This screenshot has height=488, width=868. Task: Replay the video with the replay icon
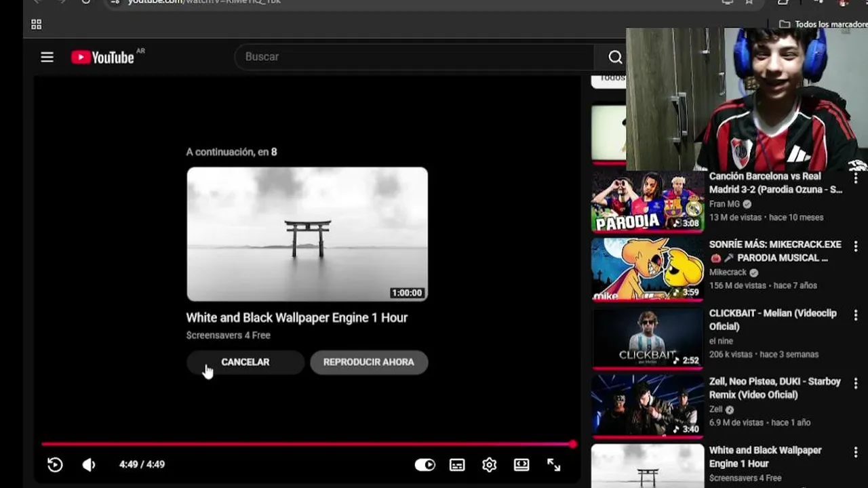coord(55,464)
